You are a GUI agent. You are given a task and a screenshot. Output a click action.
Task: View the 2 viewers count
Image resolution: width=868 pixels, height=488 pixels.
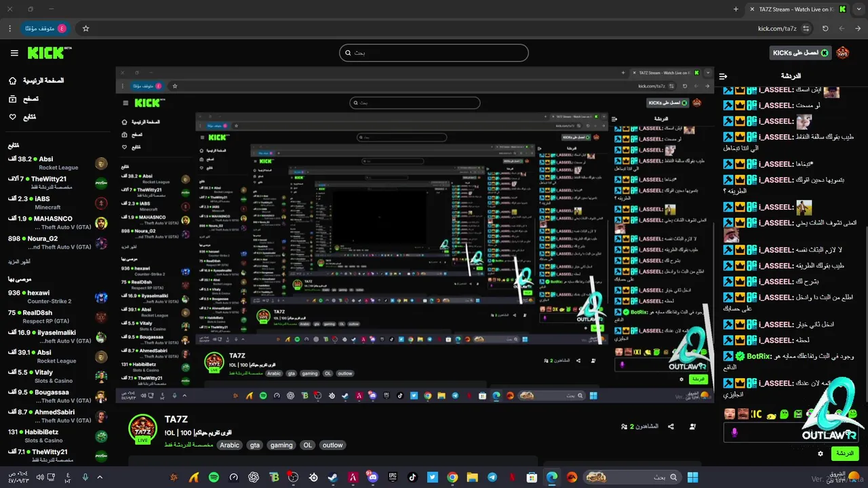coord(639,426)
